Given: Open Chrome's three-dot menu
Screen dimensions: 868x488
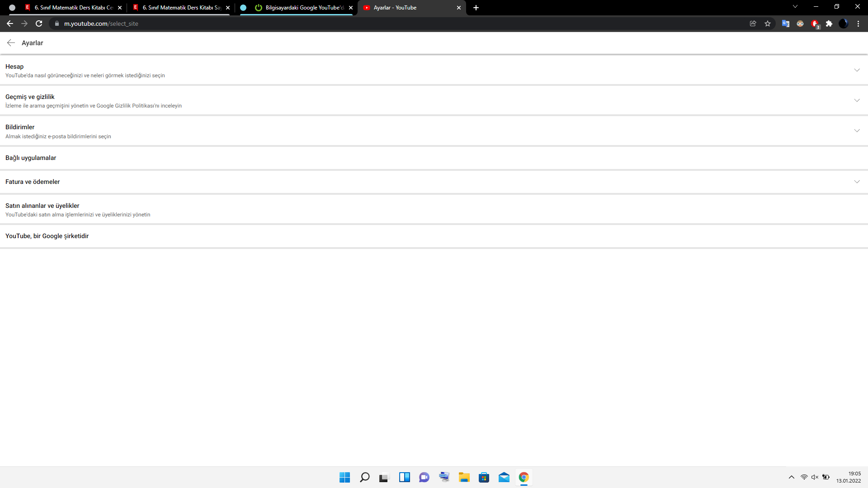Looking at the screenshot, I should (858, 23).
